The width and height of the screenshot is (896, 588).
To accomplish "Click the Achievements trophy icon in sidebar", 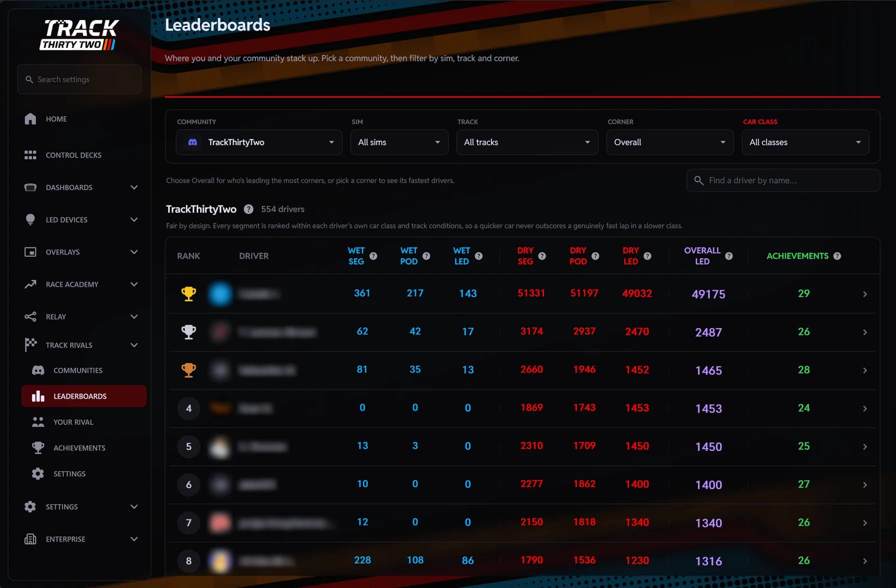I will pos(38,448).
